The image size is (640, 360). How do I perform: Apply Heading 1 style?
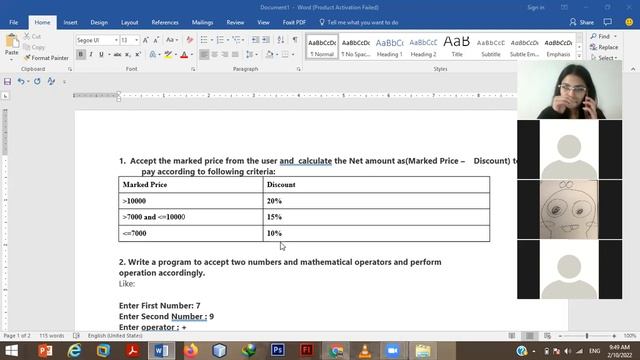389,47
